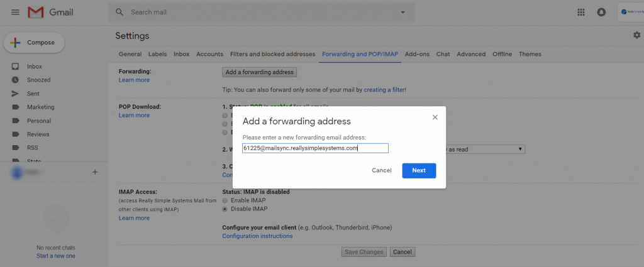The width and height of the screenshot is (644, 267).
Task: Open notifications bell icon
Action: click(601, 13)
